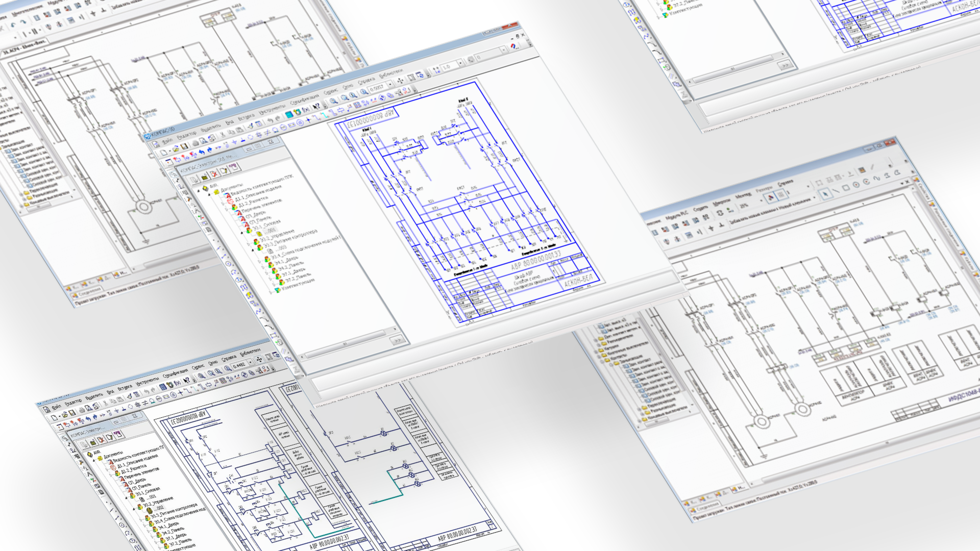
Task: Collapse AVR root node in center tree
Action: pyautogui.click(x=199, y=191)
